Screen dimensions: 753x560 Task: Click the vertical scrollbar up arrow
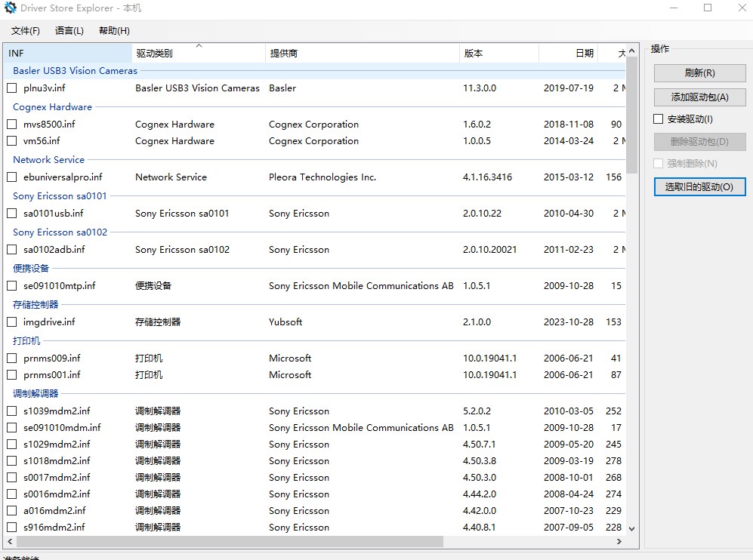[x=631, y=50]
